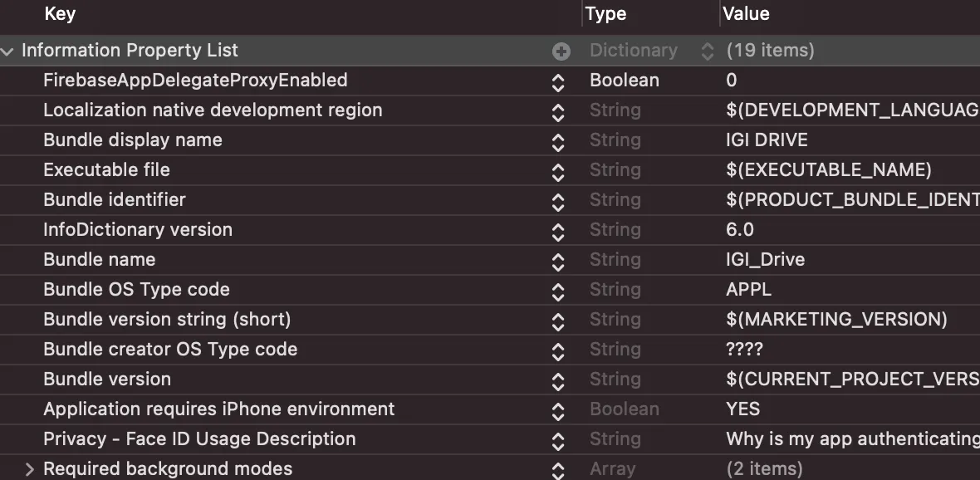Select the IGI DRIVE value field

point(767,140)
